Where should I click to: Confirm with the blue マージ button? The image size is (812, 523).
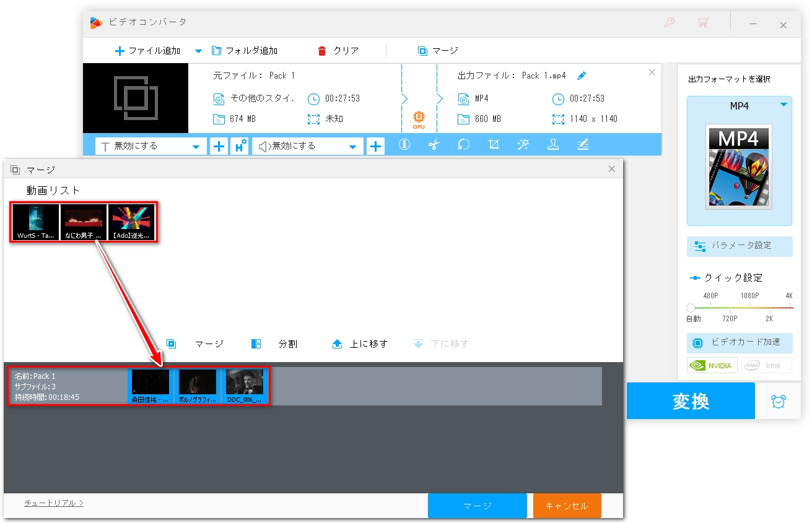point(477,506)
